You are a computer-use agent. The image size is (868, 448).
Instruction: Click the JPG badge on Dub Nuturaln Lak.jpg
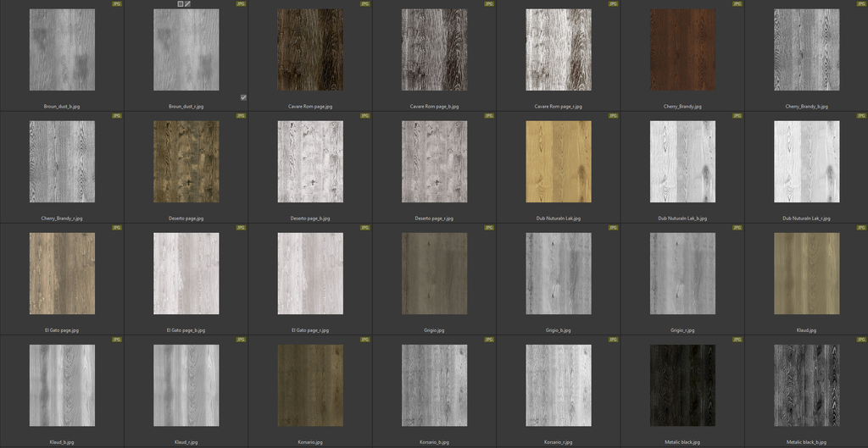pyautogui.click(x=613, y=116)
